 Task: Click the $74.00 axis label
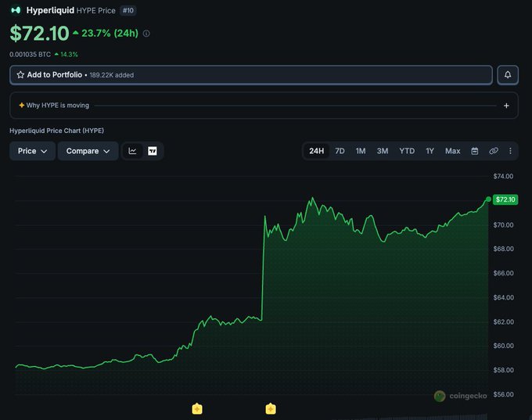click(503, 176)
